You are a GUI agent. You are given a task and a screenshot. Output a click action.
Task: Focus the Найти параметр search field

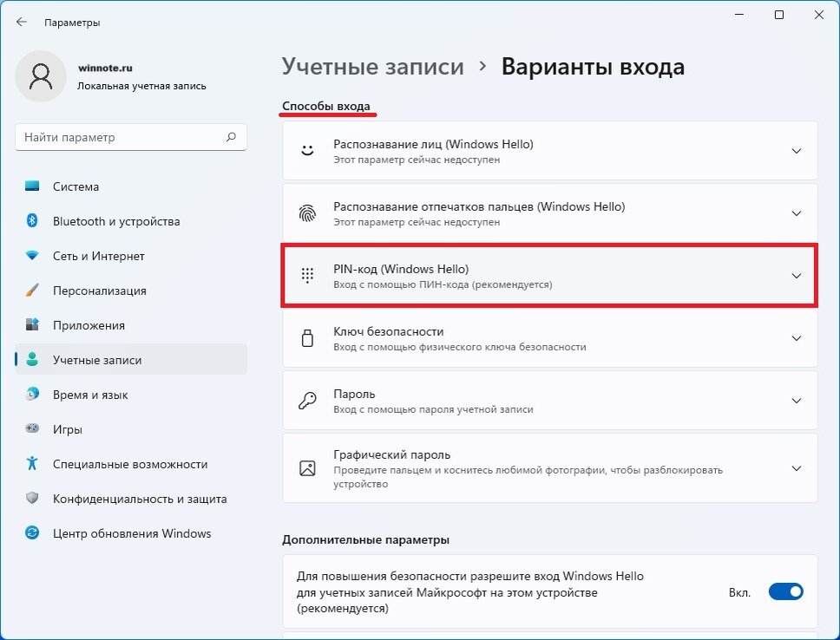(131, 137)
